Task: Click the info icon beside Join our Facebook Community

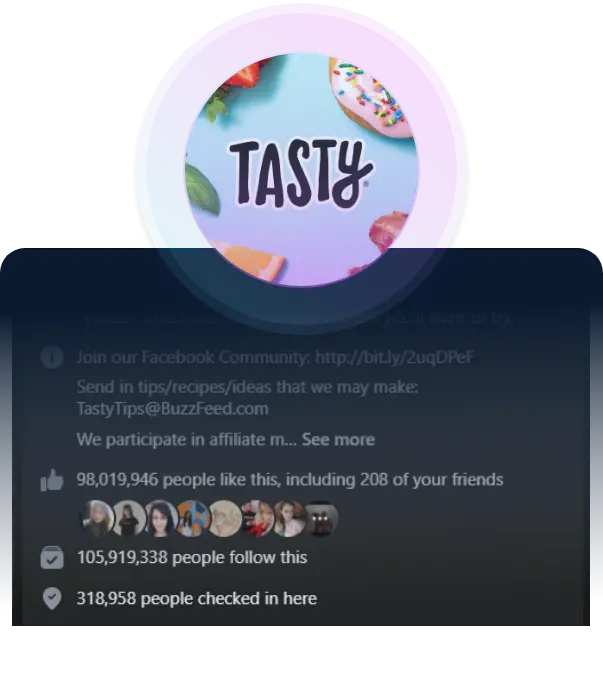Action: click(52, 357)
